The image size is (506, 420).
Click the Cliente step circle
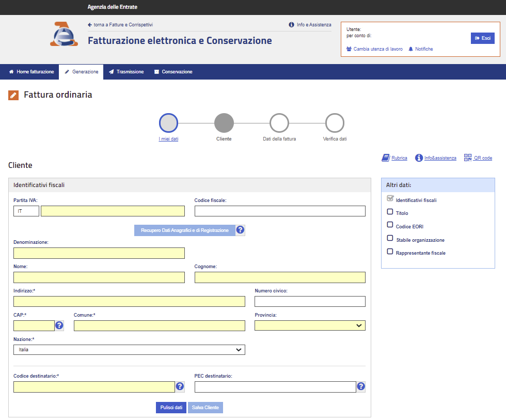224,123
